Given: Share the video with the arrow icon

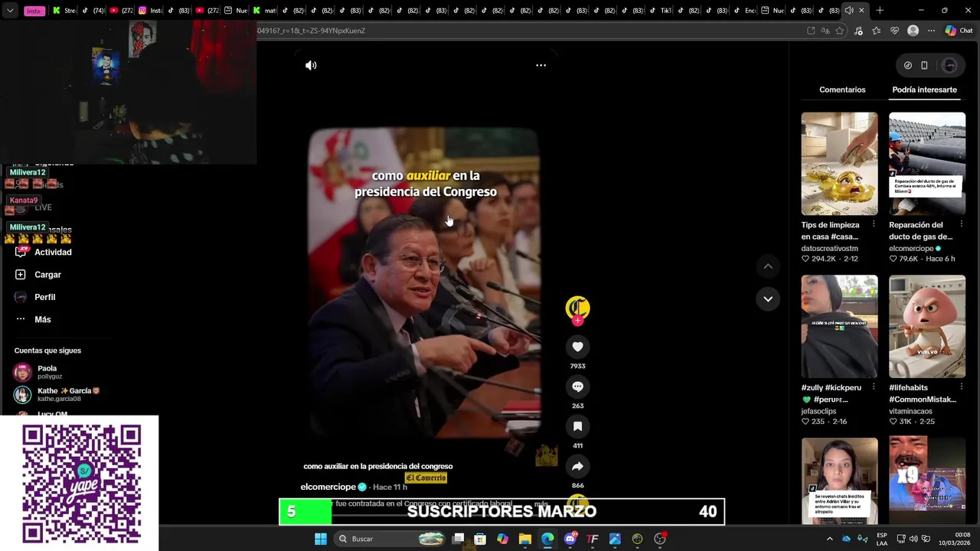Looking at the screenshot, I should [x=577, y=466].
